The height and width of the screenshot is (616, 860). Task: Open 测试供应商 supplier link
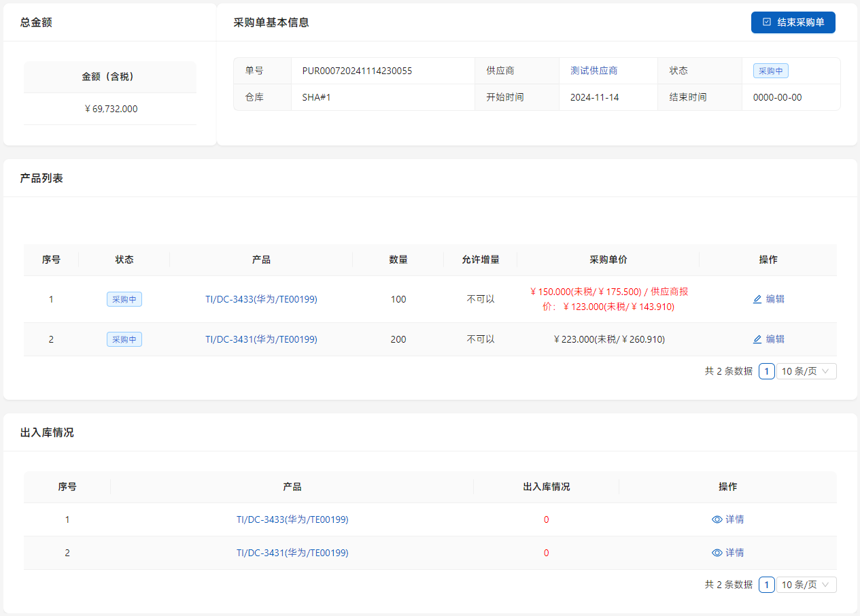(594, 71)
